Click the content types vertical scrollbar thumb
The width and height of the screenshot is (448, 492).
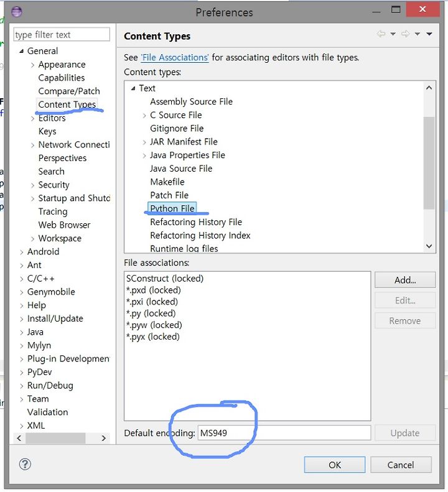point(429,163)
